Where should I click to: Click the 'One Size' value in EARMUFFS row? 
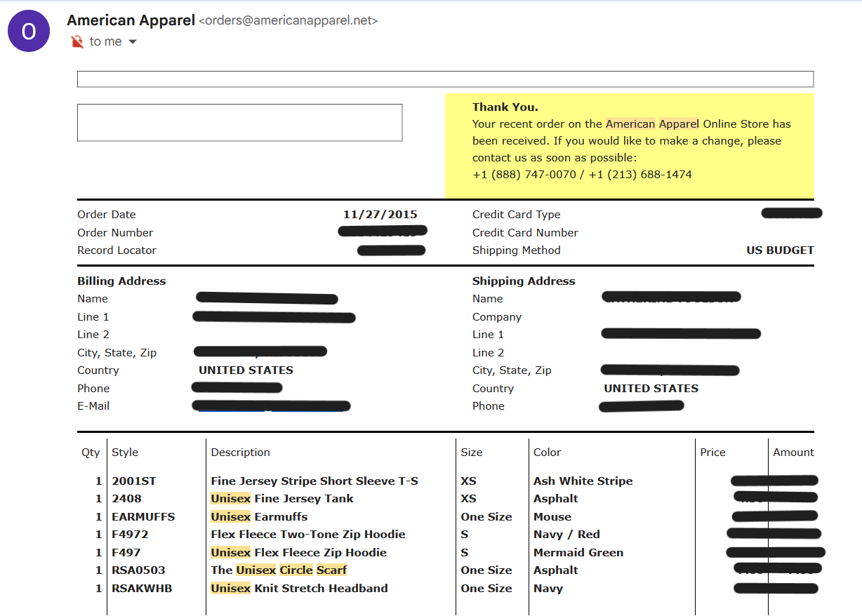pyautogui.click(x=486, y=517)
